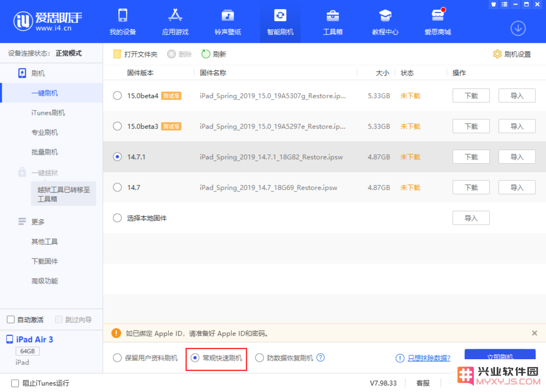Switch to the 智能刷机 flashing tab
The image size is (546, 392).
pyautogui.click(x=280, y=22)
